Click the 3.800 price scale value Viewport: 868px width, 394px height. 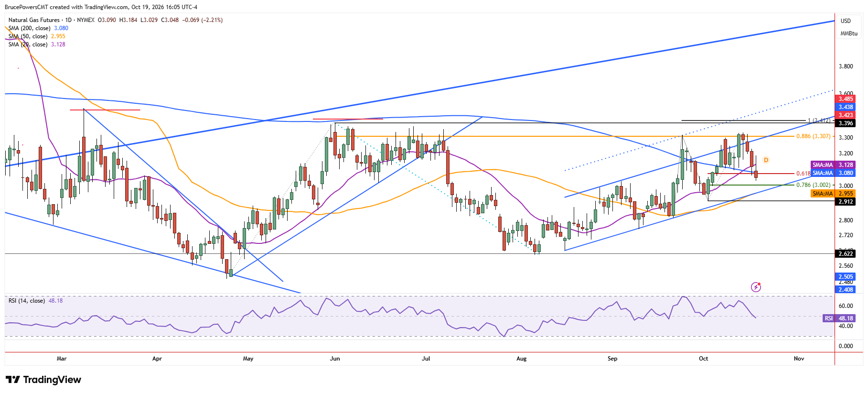(846, 66)
